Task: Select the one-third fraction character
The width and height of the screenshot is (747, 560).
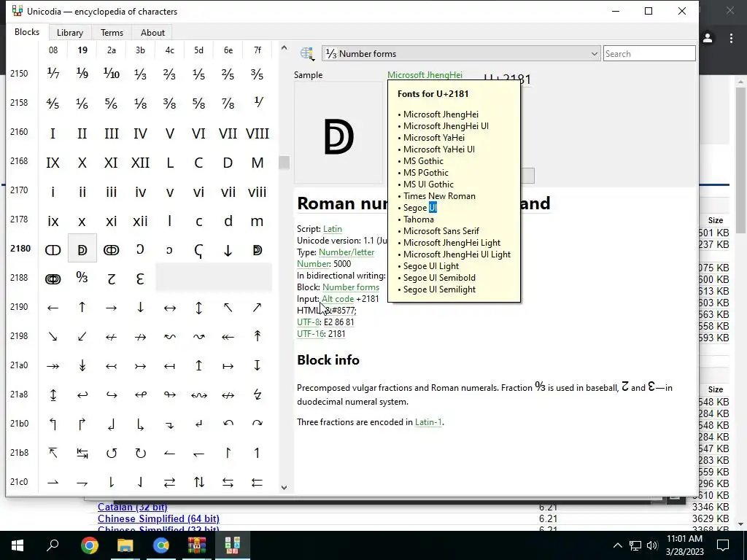Action: [141, 74]
